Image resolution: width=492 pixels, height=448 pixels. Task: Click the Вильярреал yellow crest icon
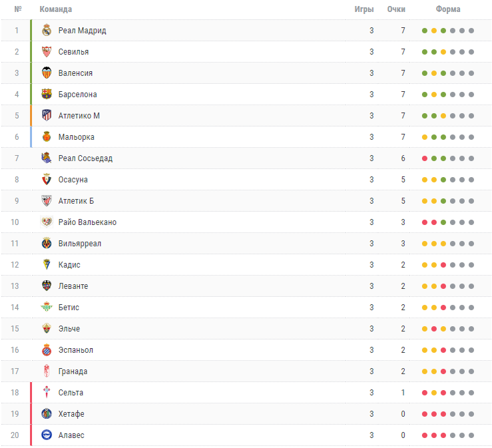click(x=47, y=243)
